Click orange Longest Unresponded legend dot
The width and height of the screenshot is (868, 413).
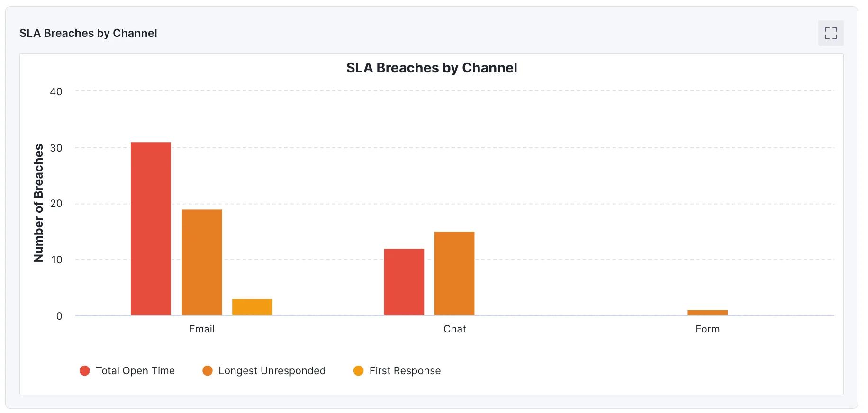[208, 371]
